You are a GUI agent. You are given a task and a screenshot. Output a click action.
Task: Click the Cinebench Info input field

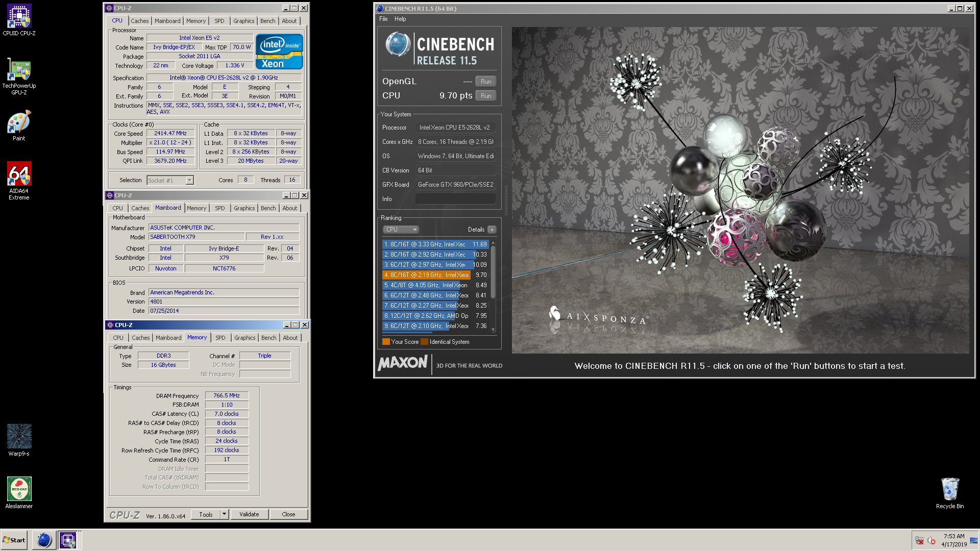coord(455,199)
